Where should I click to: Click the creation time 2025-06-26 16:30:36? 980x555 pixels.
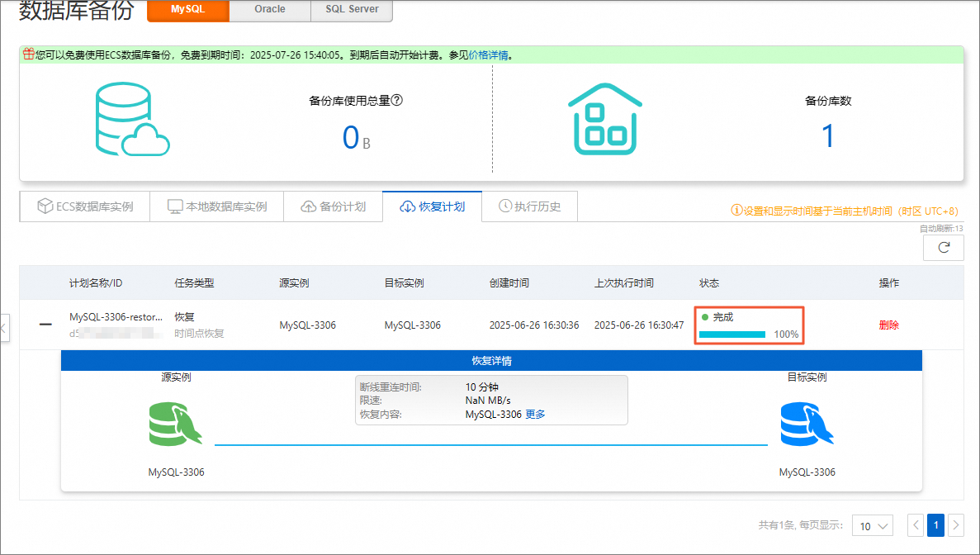coord(533,325)
